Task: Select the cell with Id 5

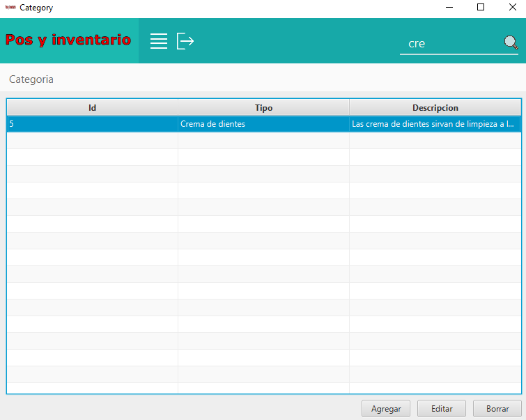Action: (92, 124)
